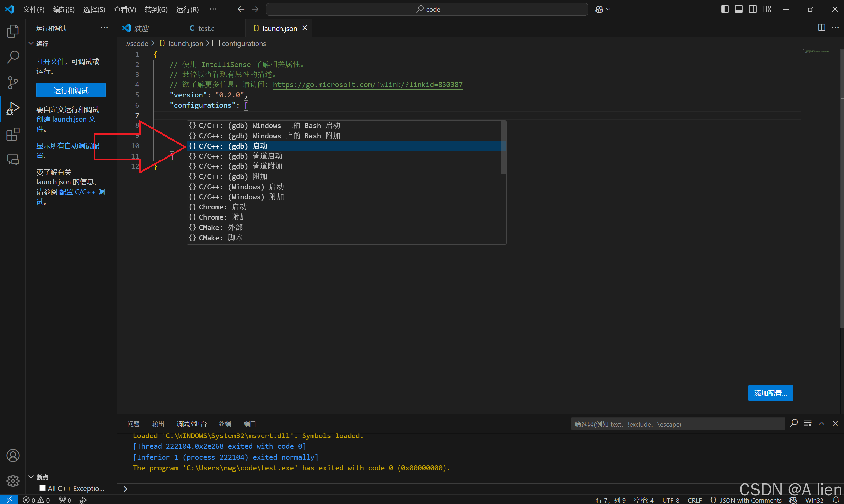Open the Manage gear settings icon
Image resolution: width=844 pixels, height=504 pixels.
coord(13,481)
